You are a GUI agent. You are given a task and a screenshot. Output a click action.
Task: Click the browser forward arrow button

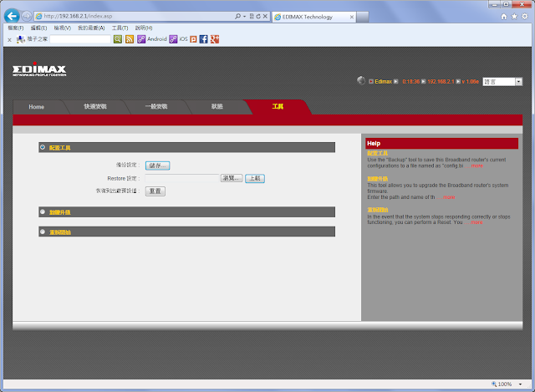[26, 16]
